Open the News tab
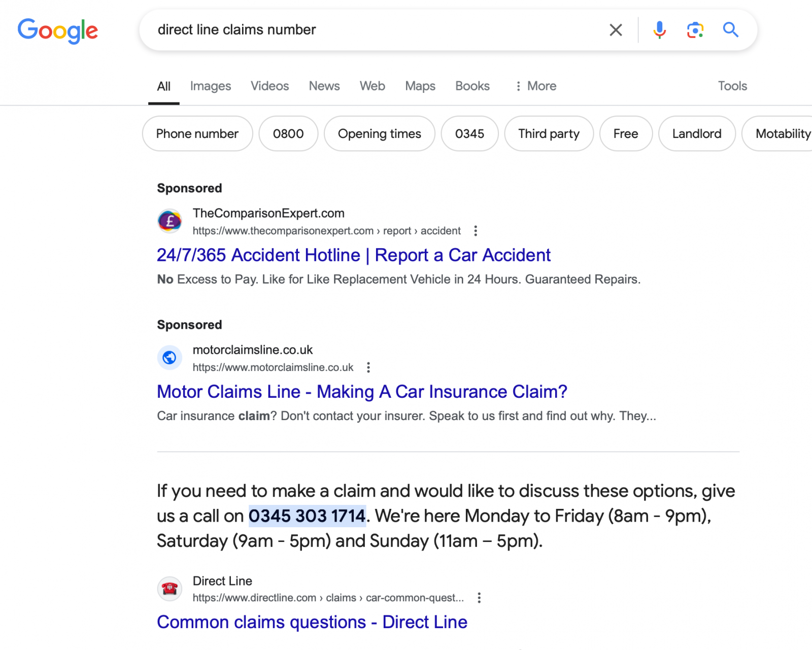This screenshot has height=650, width=812. [324, 86]
